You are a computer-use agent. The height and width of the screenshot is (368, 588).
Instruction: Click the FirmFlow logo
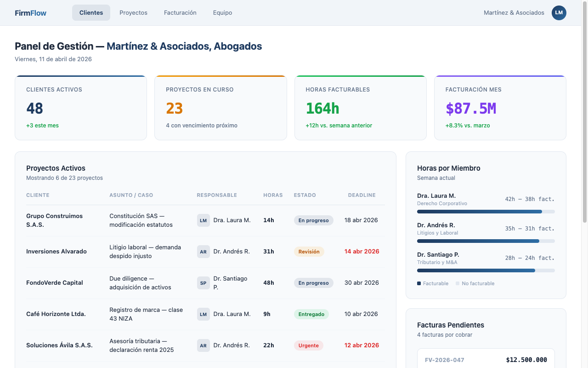(x=30, y=12)
